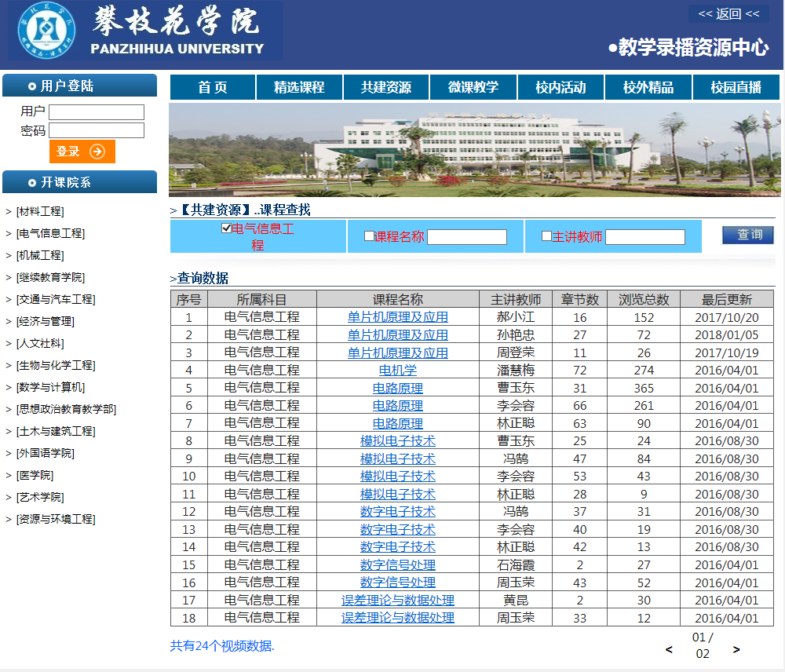
Task: Click the << 返回 << back button
Action: tap(728, 13)
